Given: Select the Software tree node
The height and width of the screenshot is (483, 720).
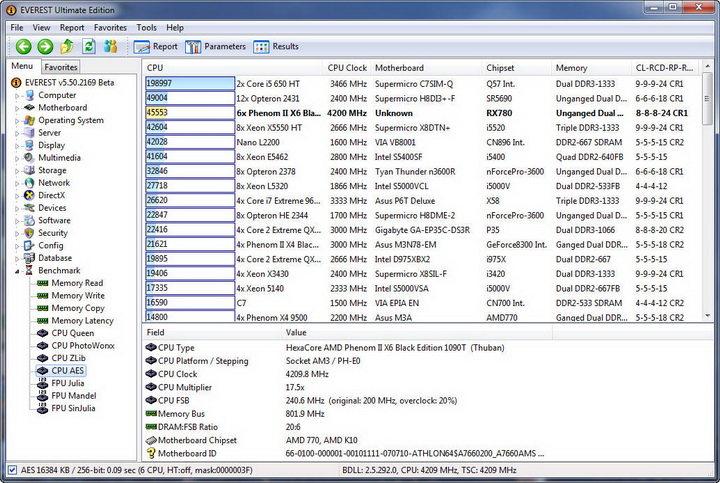Looking at the screenshot, I should pyautogui.click(x=54, y=220).
